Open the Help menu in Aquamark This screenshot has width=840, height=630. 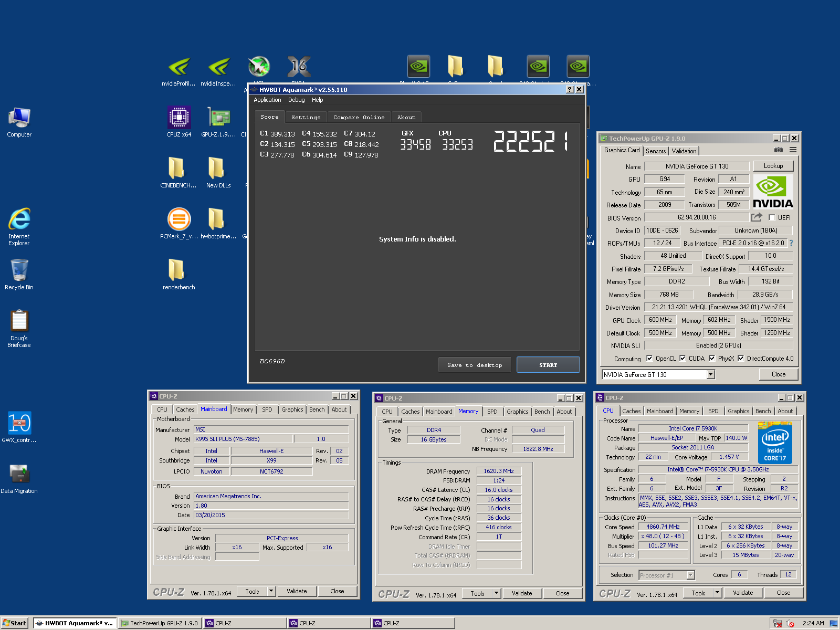317,100
